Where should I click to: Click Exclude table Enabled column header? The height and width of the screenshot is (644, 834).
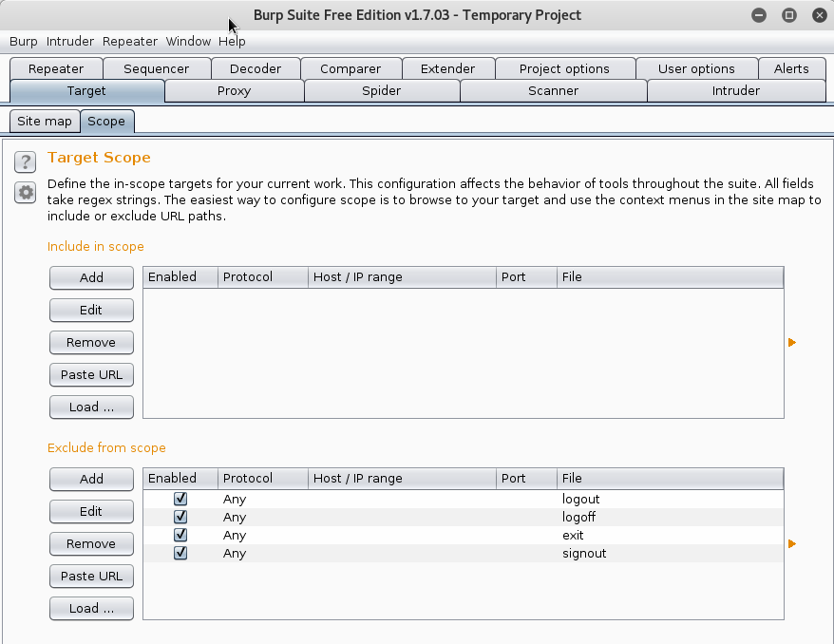pyautogui.click(x=180, y=479)
